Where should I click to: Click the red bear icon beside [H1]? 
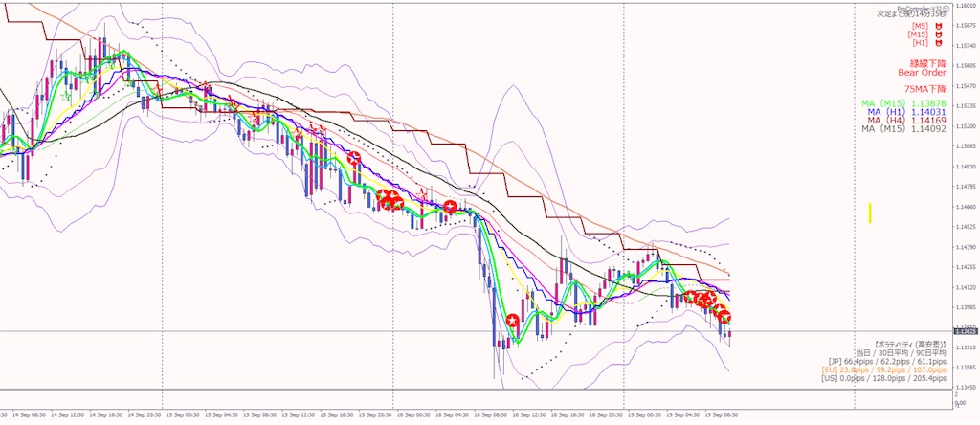[x=939, y=43]
